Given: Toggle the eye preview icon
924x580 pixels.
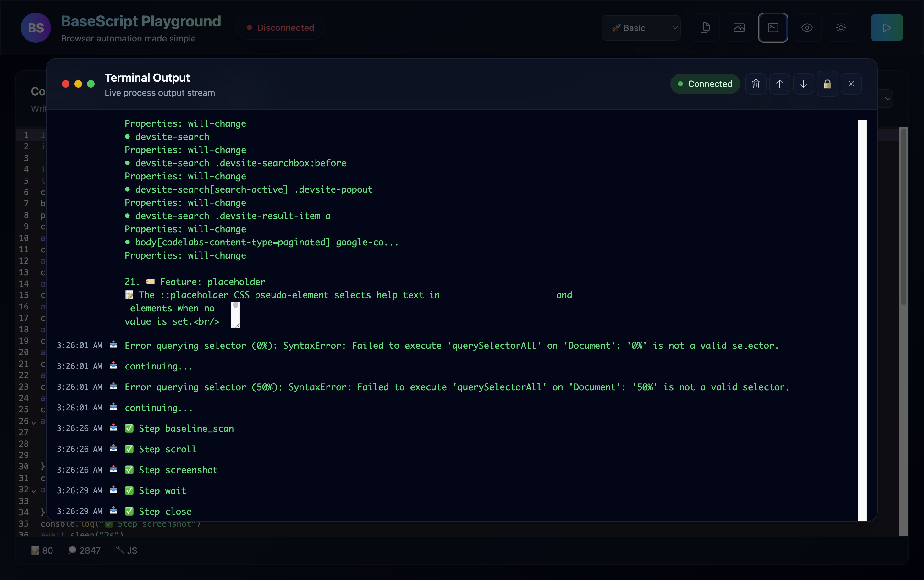Looking at the screenshot, I should coord(807,28).
